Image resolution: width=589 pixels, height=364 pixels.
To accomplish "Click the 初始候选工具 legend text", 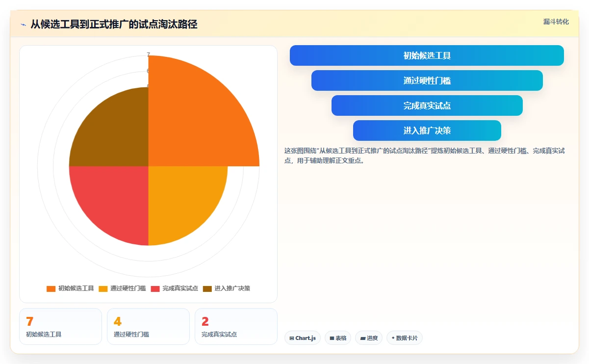I will click(x=76, y=288).
